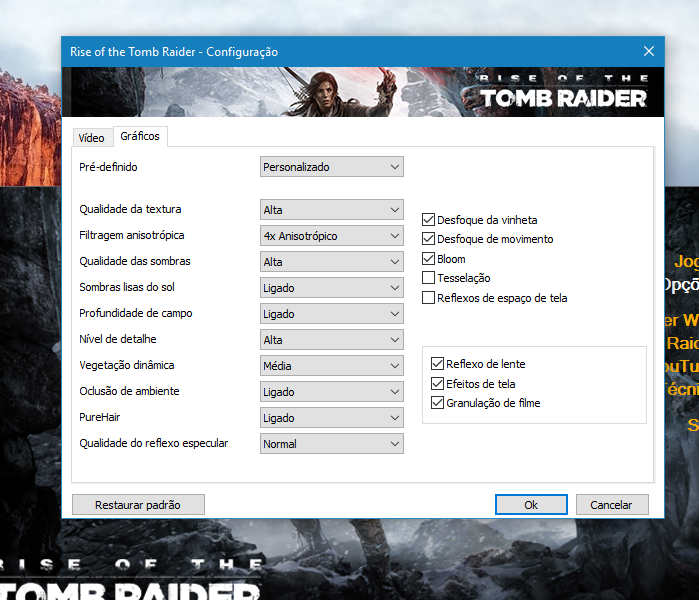Select the Gráficos tab

pyautogui.click(x=140, y=136)
